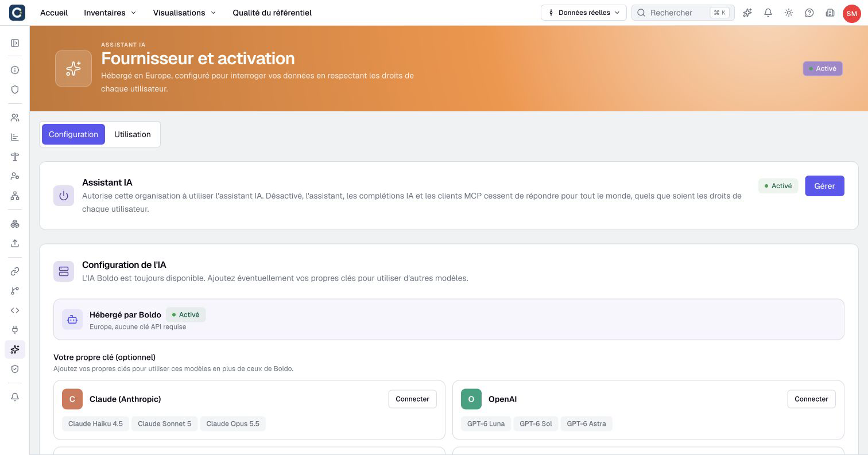Click Connecter for Claude (Anthropic)
The width and height of the screenshot is (868, 455).
click(412, 399)
